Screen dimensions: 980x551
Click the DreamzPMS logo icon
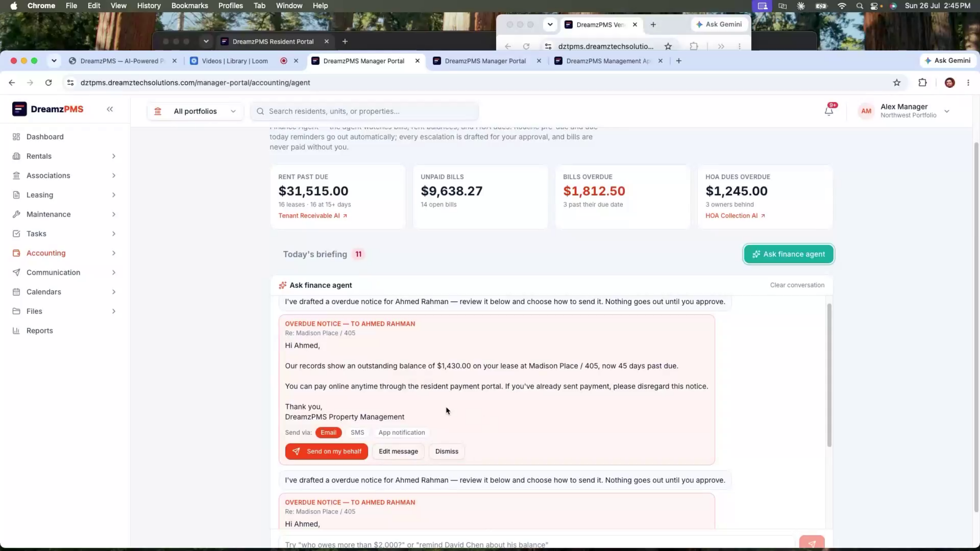coord(19,109)
